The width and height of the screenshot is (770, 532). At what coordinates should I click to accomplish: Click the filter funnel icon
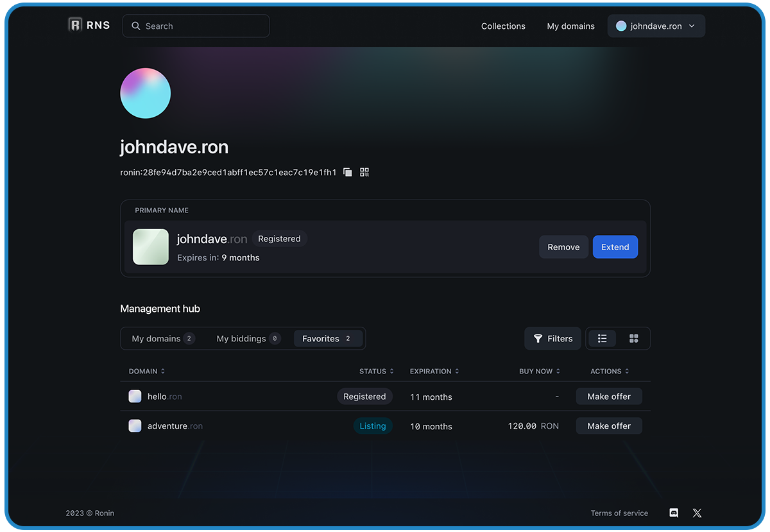[538, 339]
